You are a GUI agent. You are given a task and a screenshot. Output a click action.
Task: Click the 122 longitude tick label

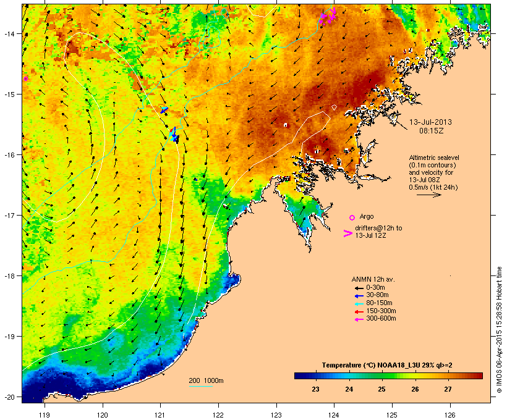tap(218, 415)
